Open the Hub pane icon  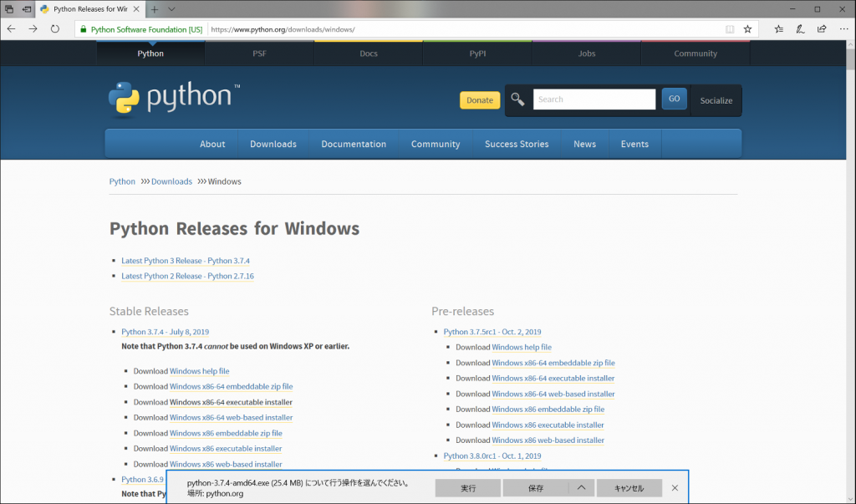point(778,28)
